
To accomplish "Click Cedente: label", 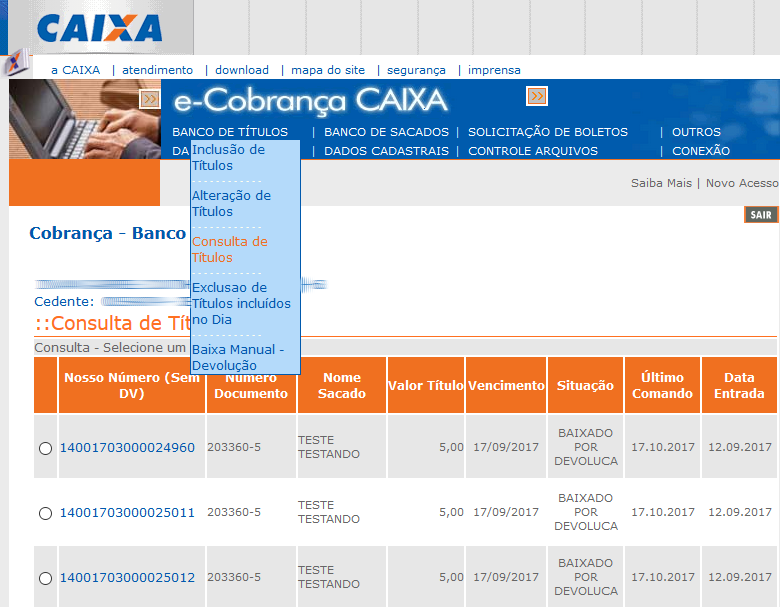I will 64,302.
